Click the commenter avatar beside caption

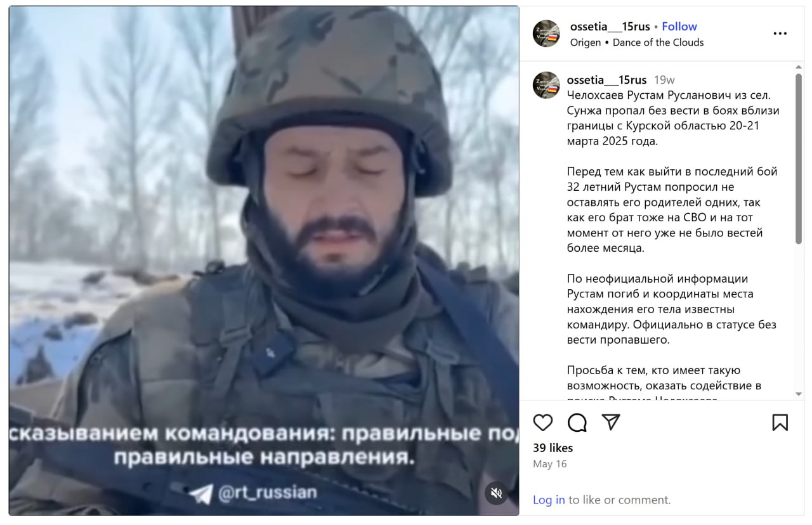pyautogui.click(x=546, y=85)
